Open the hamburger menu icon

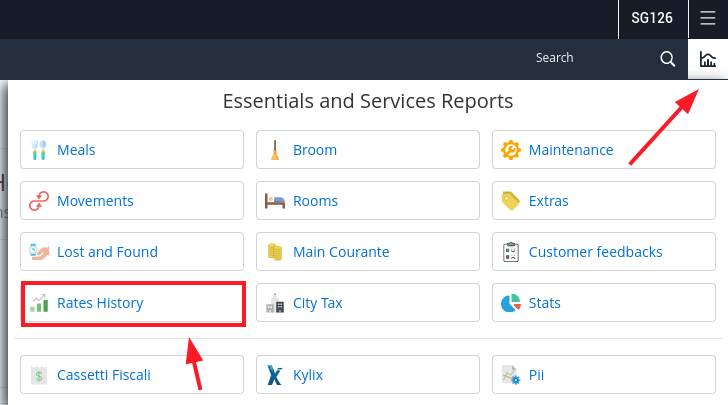pos(708,18)
